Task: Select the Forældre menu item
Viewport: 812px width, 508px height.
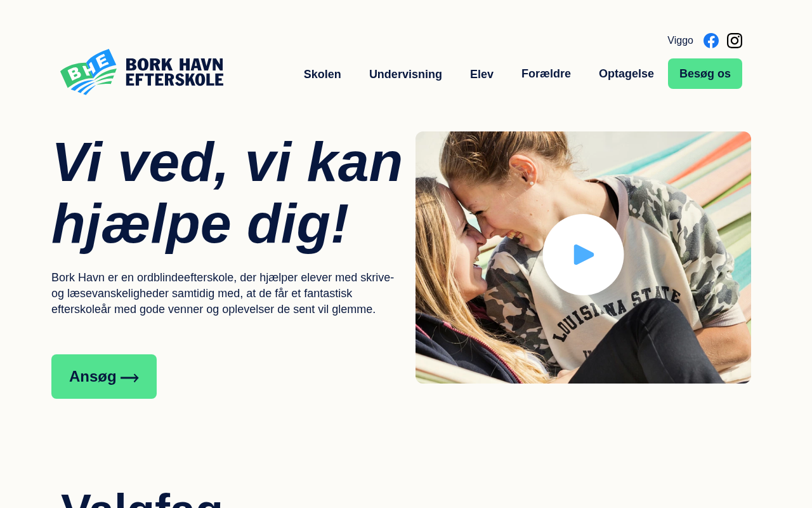Action: tap(546, 74)
